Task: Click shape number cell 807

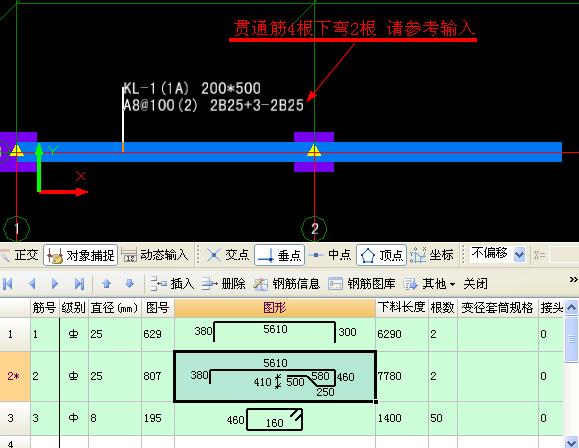Action: (158, 376)
